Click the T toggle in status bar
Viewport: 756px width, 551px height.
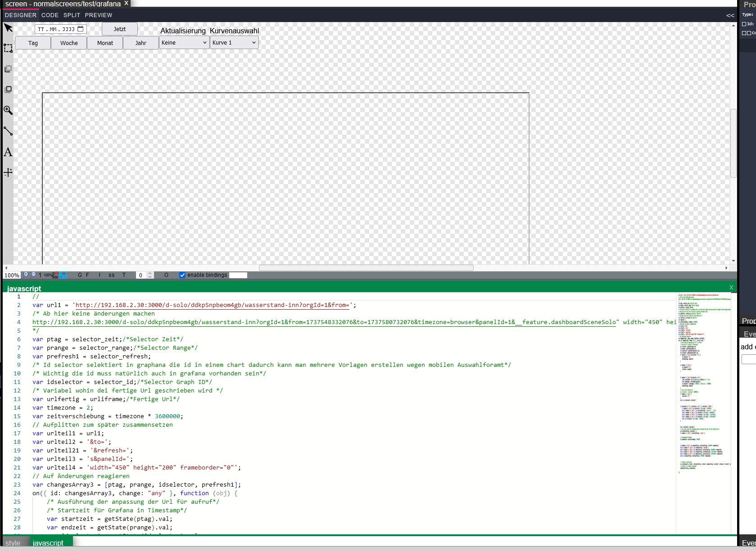[124, 275]
